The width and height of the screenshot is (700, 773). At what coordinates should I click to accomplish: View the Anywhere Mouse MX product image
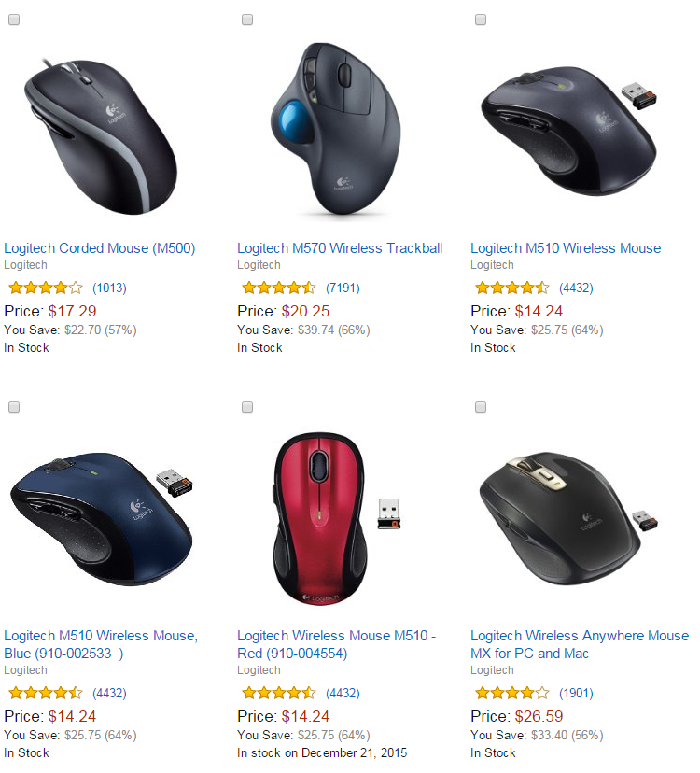click(x=567, y=519)
